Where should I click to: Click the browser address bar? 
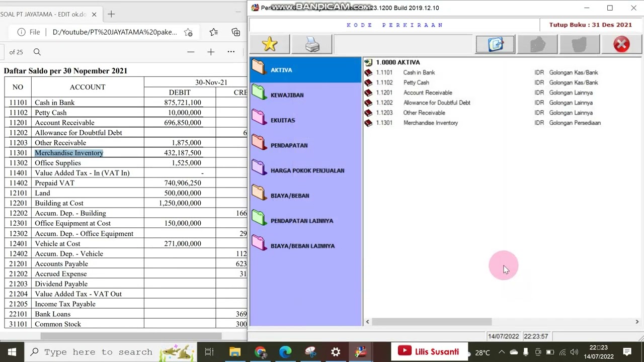tap(115, 32)
